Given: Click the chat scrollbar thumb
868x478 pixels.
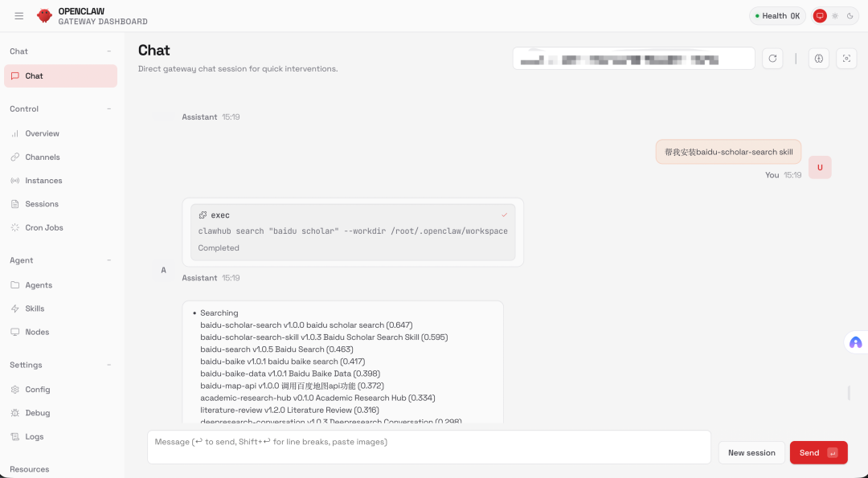Looking at the screenshot, I should tap(849, 393).
